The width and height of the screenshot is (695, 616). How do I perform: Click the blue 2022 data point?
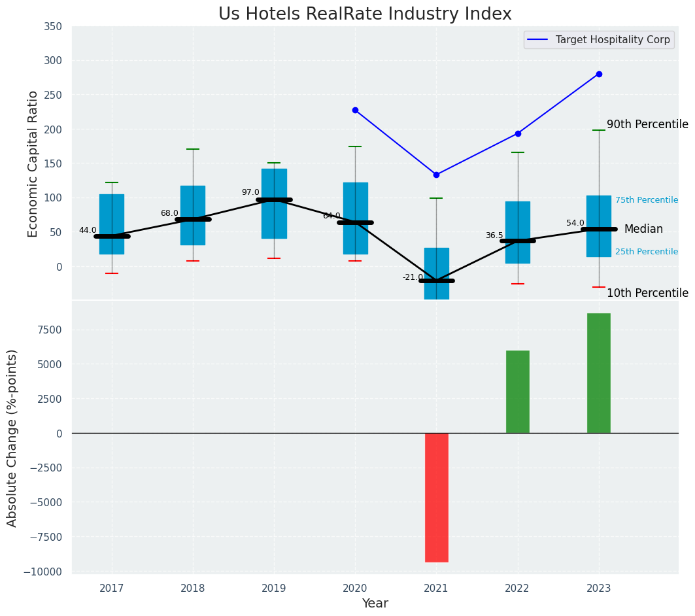[518, 133]
